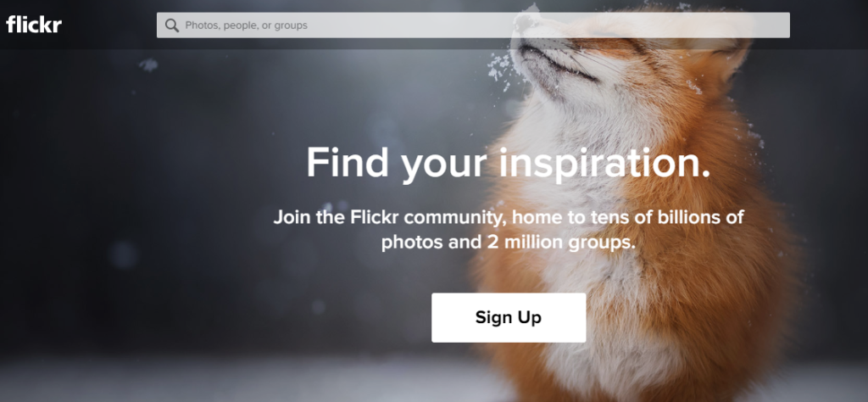Click the Sign Up button
Viewport: 868px width, 402px height.
coord(509,317)
